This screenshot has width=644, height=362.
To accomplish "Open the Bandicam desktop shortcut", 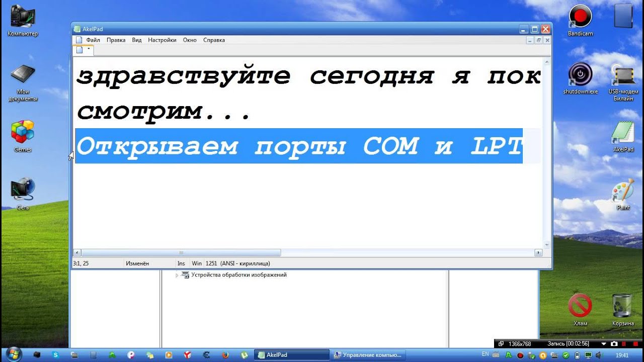I will [580, 20].
